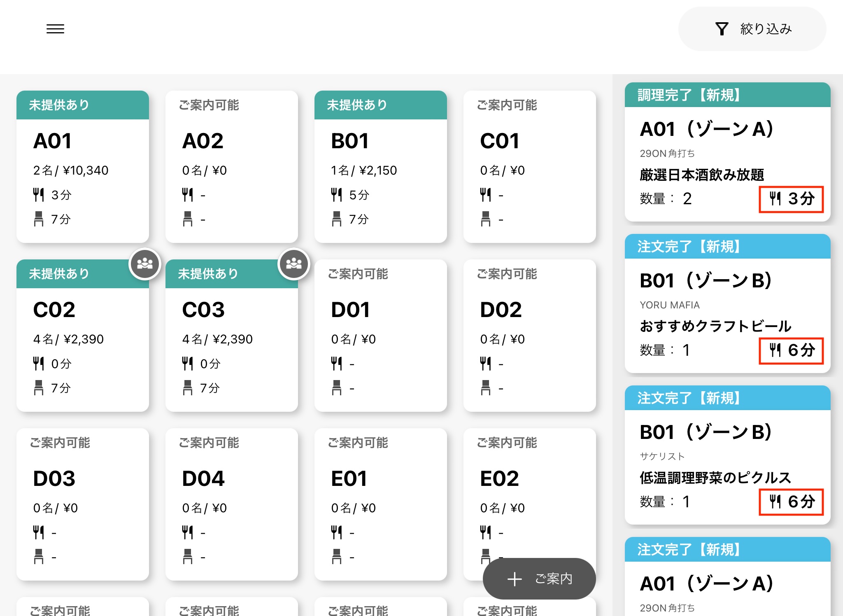Click the YORU MAFIA shop label
This screenshot has width=843, height=616.
pyautogui.click(x=670, y=305)
